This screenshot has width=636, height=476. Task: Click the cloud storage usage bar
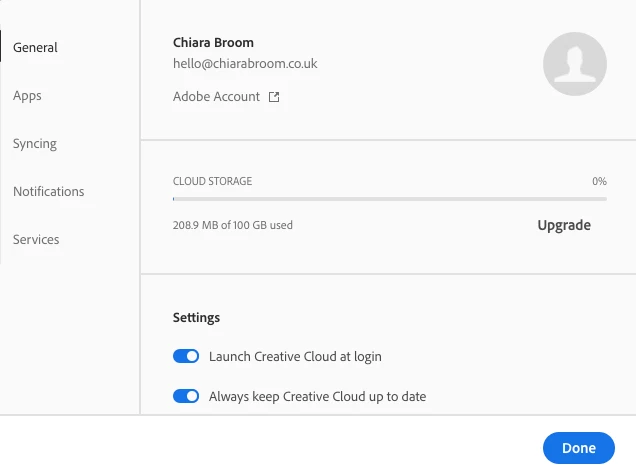pos(390,199)
